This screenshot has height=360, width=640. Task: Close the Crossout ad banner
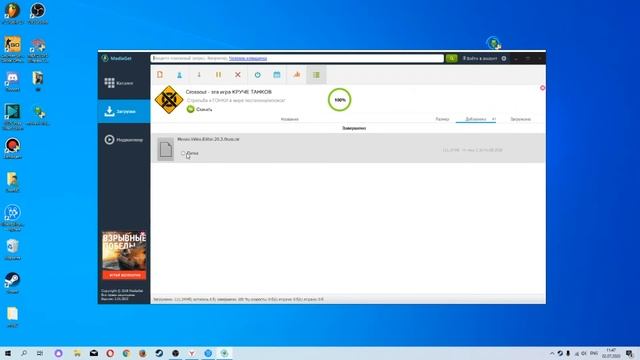coord(542,88)
